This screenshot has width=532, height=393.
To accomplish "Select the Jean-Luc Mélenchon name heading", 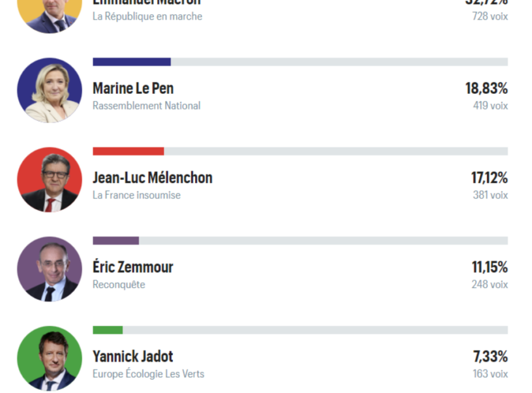I will coord(153,177).
